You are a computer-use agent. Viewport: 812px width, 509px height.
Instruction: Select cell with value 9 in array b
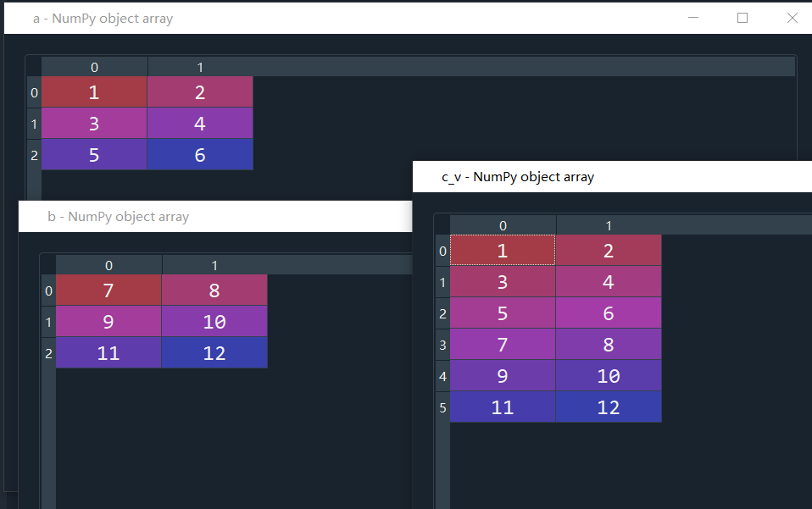[x=108, y=321]
